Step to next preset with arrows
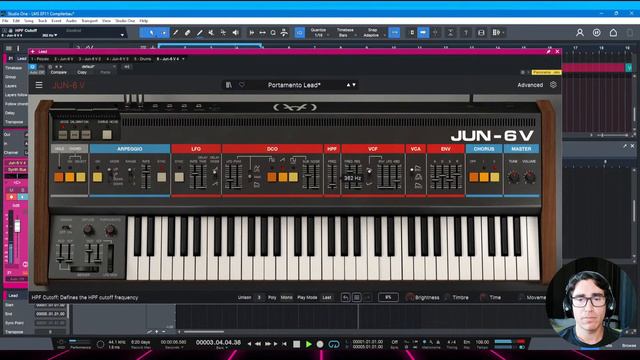 coord(354,85)
